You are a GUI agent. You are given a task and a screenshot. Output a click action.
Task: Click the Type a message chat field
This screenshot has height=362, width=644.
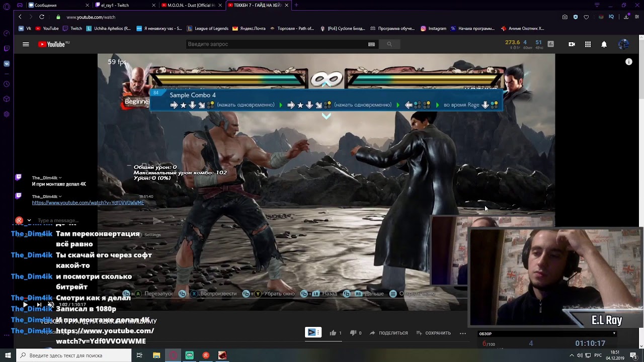pyautogui.click(x=58, y=220)
